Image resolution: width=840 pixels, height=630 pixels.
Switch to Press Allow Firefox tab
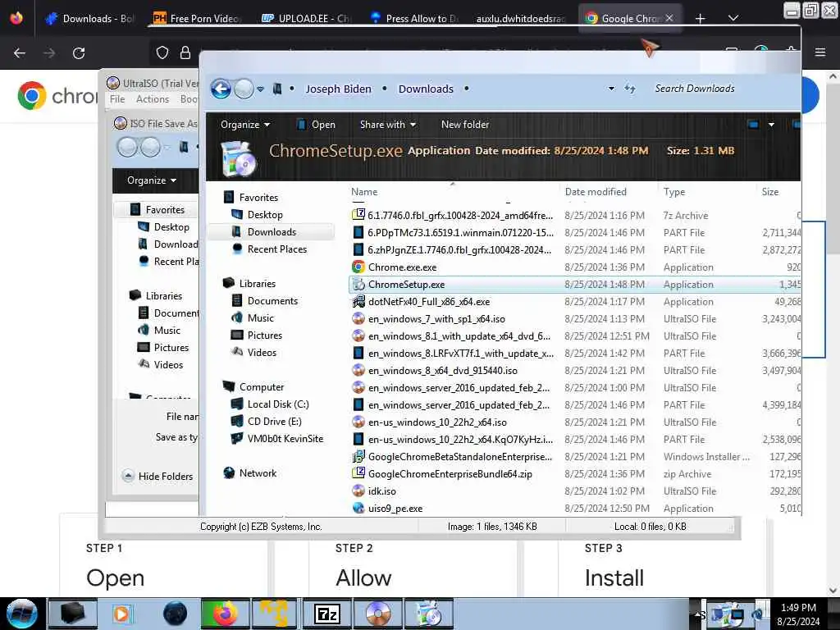[x=414, y=19]
